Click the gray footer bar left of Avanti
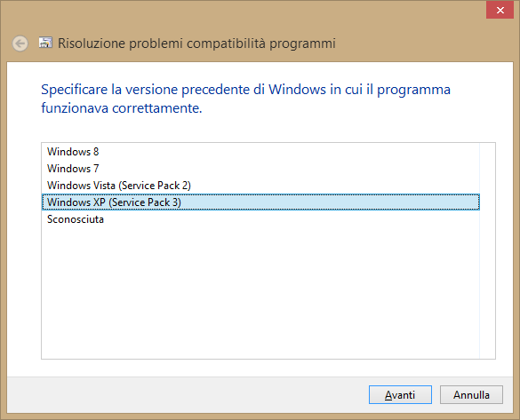The width and height of the screenshot is (520, 420). [186, 394]
